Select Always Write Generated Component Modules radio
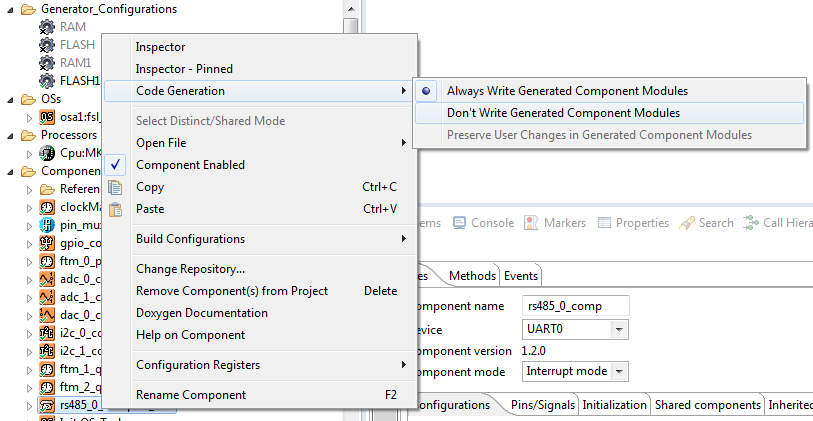Image resolution: width=813 pixels, height=421 pixels. coord(427,91)
